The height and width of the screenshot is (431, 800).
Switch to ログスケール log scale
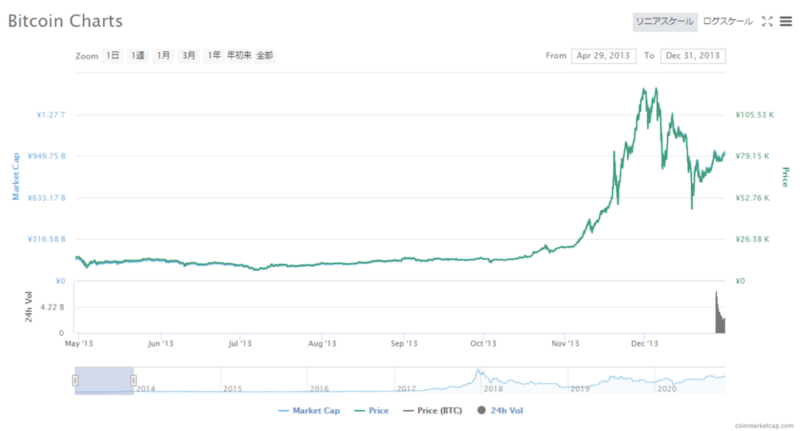tap(728, 22)
